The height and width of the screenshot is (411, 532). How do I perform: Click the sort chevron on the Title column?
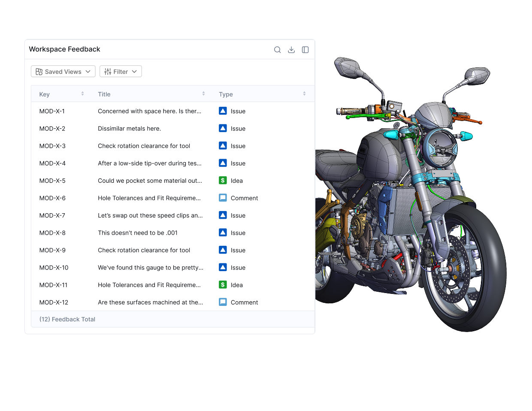pyautogui.click(x=203, y=93)
